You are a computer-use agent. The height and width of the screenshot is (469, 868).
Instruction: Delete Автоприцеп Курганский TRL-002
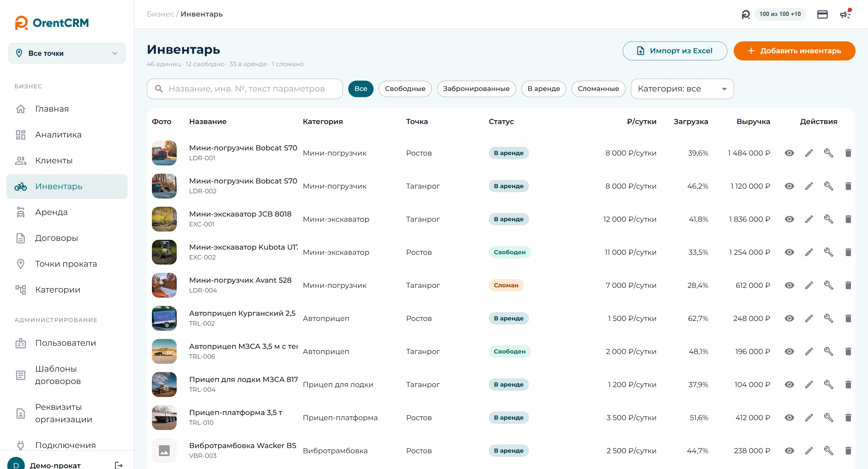tap(848, 318)
